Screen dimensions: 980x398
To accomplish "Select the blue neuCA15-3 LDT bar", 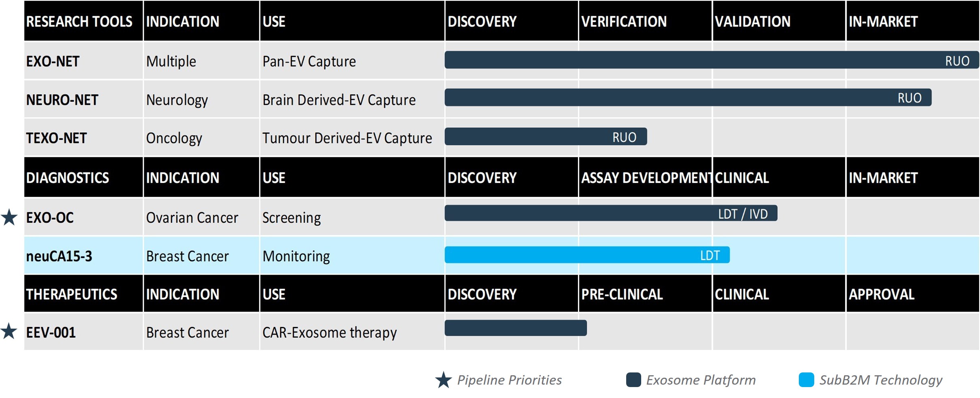I will (x=587, y=255).
